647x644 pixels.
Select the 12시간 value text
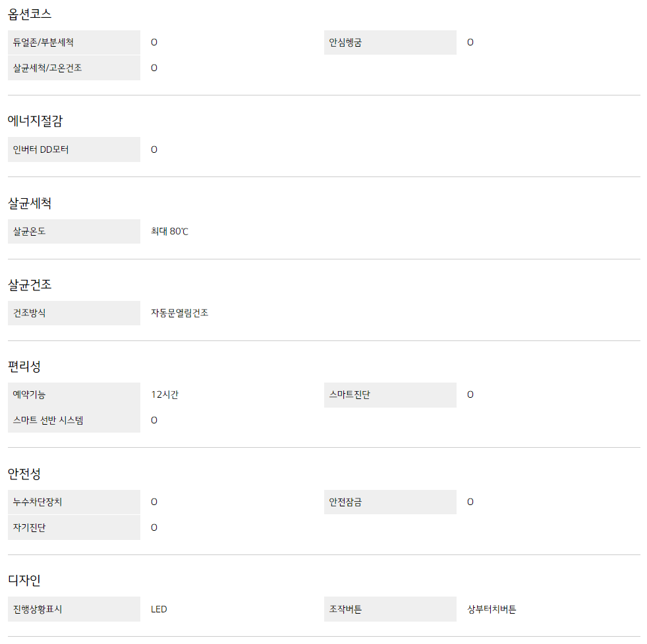pyautogui.click(x=165, y=395)
